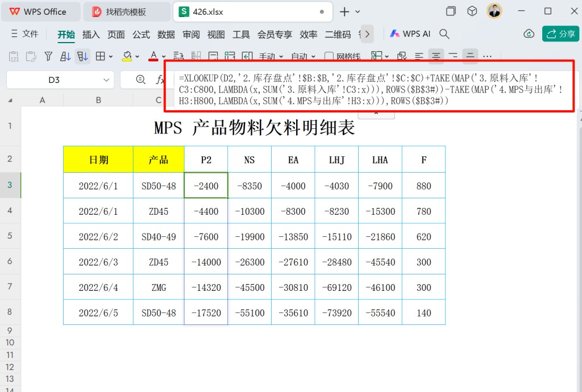The width and height of the screenshot is (582, 392).
Task: Open the 审阅 ribbon tab
Action: [x=191, y=34]
